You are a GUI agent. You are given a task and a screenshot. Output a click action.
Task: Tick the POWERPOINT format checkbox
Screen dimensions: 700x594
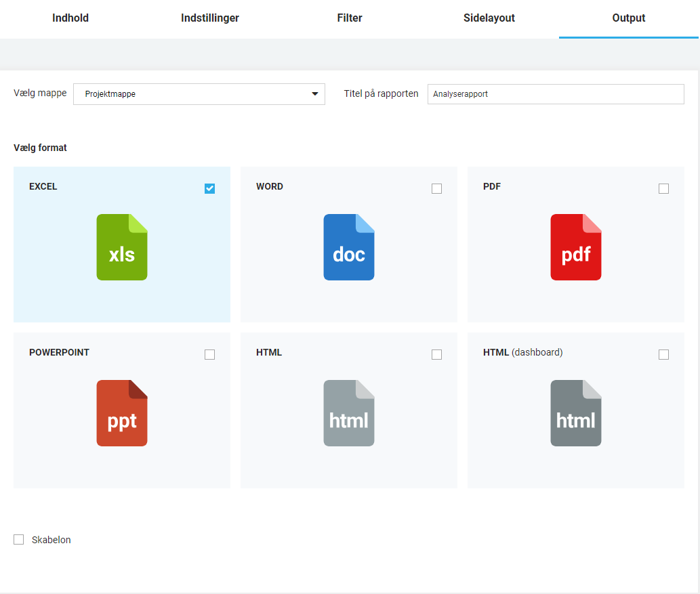(210, 355)
